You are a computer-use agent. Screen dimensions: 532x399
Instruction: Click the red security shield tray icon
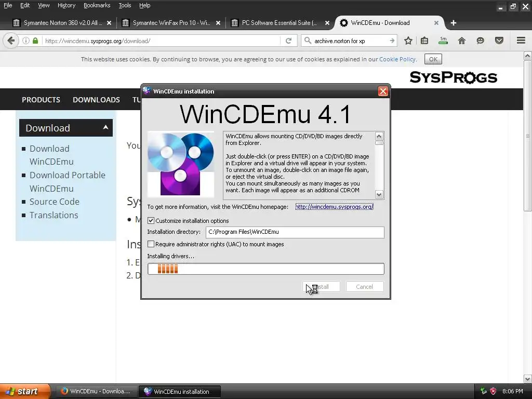494,391
